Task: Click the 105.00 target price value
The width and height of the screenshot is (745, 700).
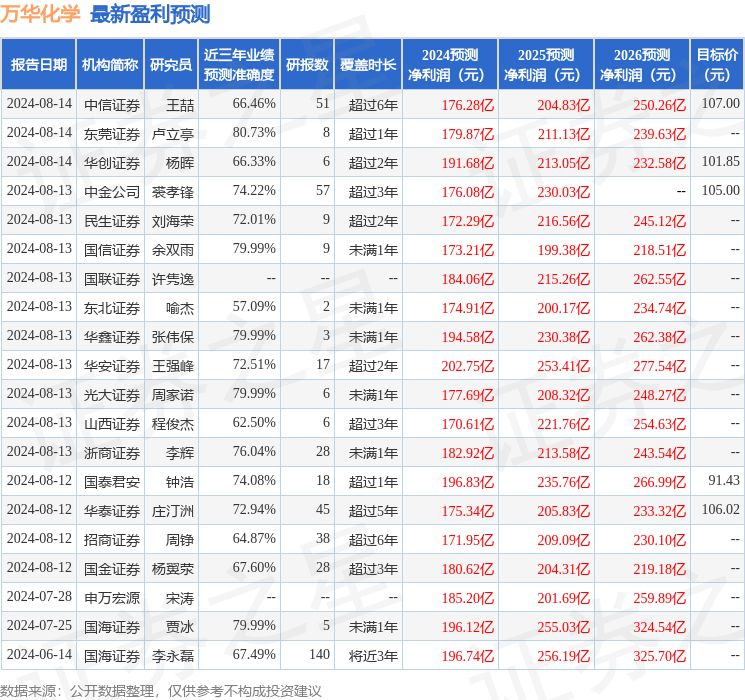Action: pyautogui.click(x=720, y=190)
